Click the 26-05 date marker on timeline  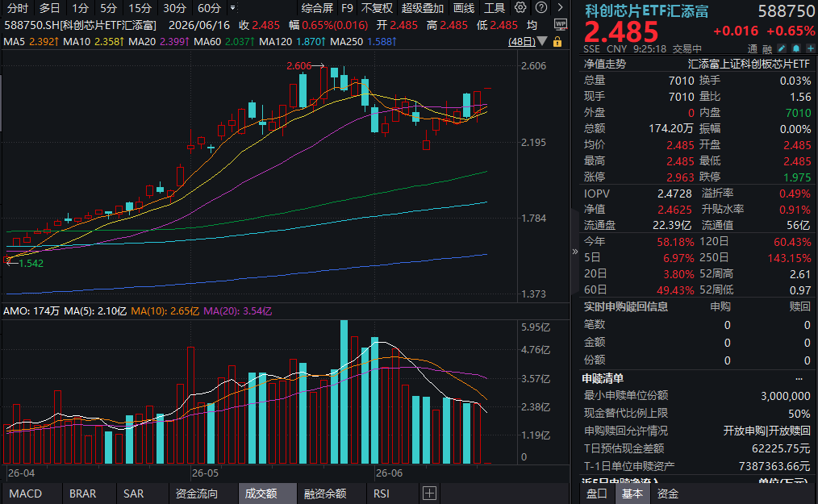click(205, 473)
